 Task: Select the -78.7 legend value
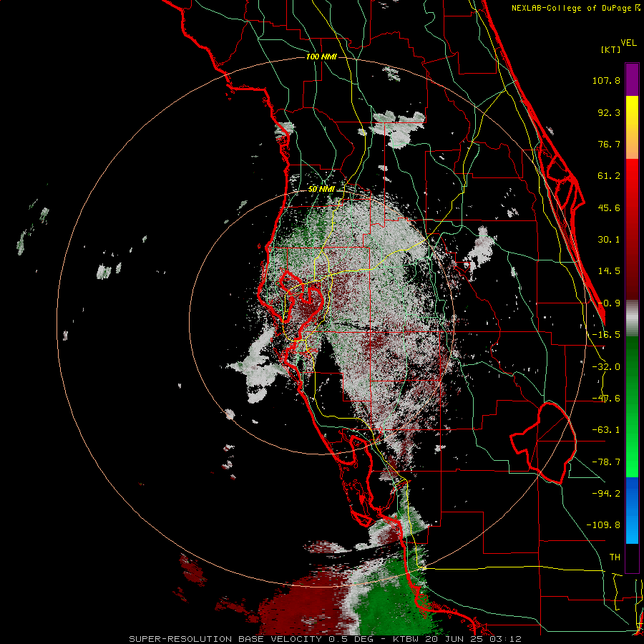(x=606, y=462)
